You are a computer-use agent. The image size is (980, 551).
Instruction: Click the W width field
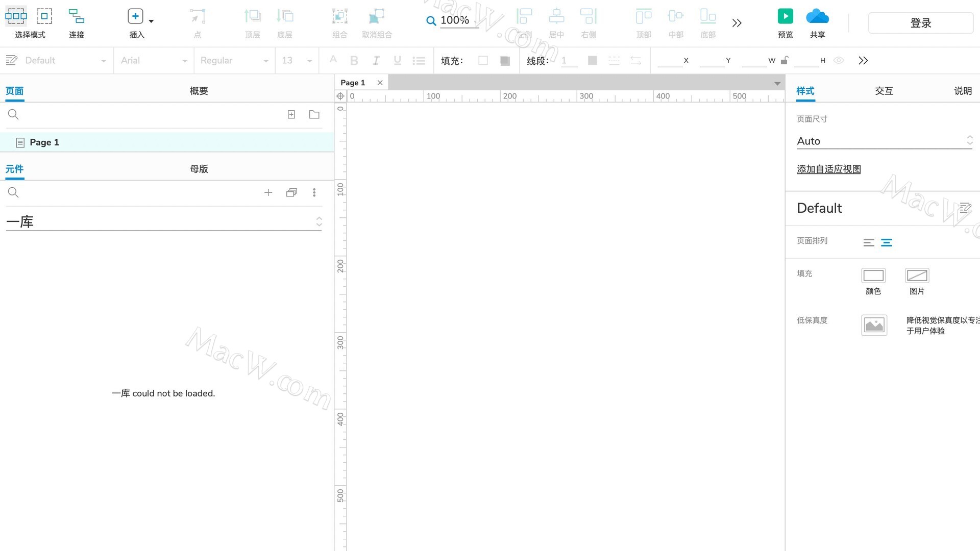(x=754, y=61)
